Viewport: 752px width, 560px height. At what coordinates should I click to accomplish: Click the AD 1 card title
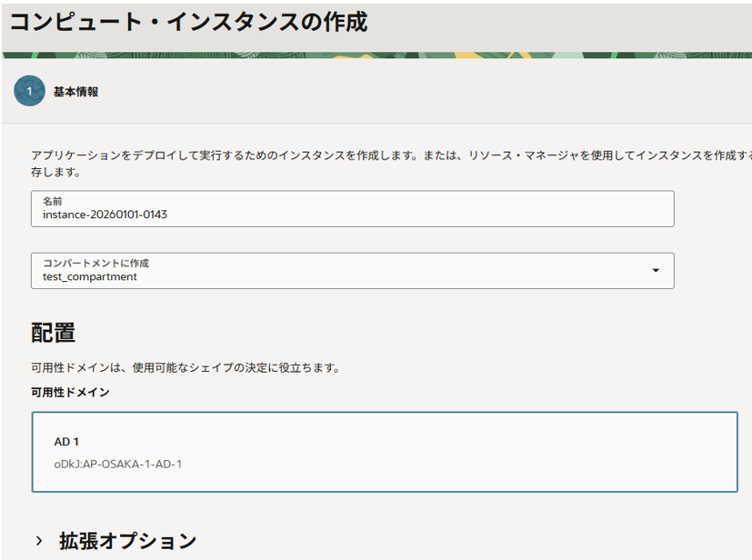coord(66,442)
